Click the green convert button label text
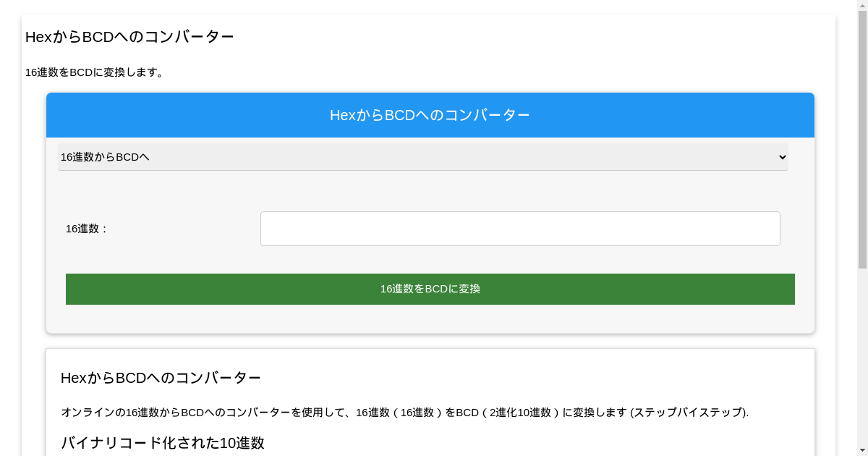 (430, 289)
